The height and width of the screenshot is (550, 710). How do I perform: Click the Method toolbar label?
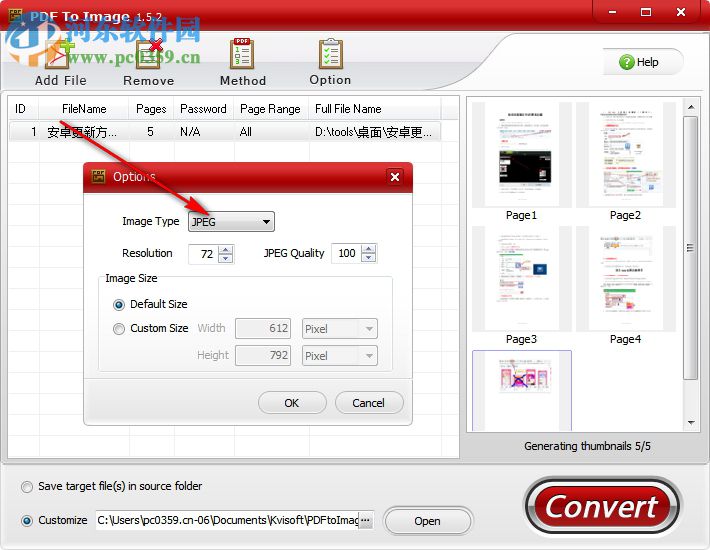243,81
